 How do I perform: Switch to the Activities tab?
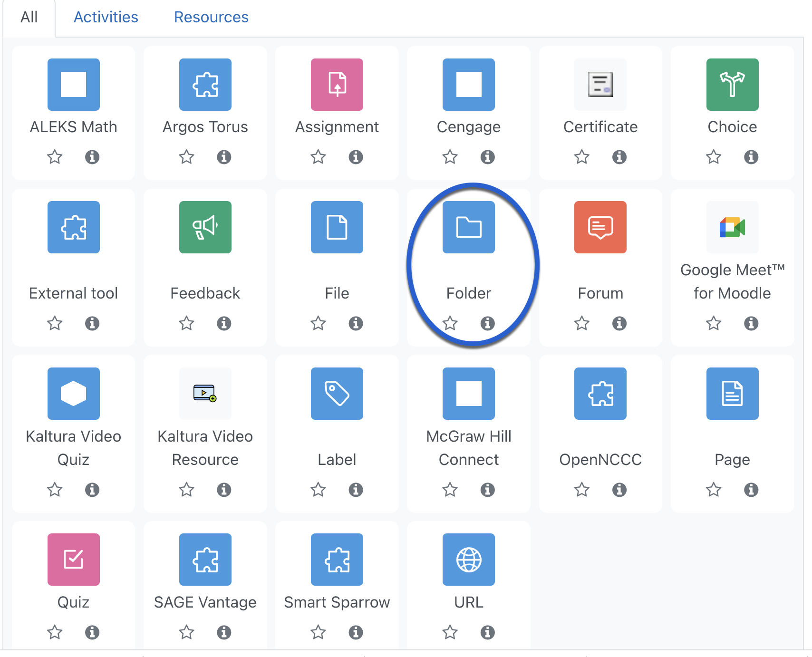tap(106, 17)
